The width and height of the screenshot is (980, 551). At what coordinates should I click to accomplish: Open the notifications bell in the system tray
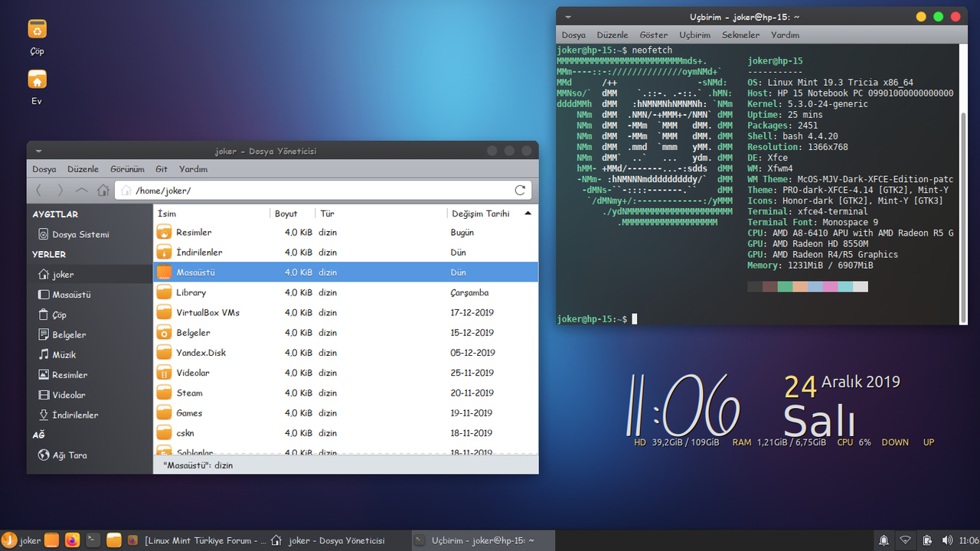click(x=884, y=540)
